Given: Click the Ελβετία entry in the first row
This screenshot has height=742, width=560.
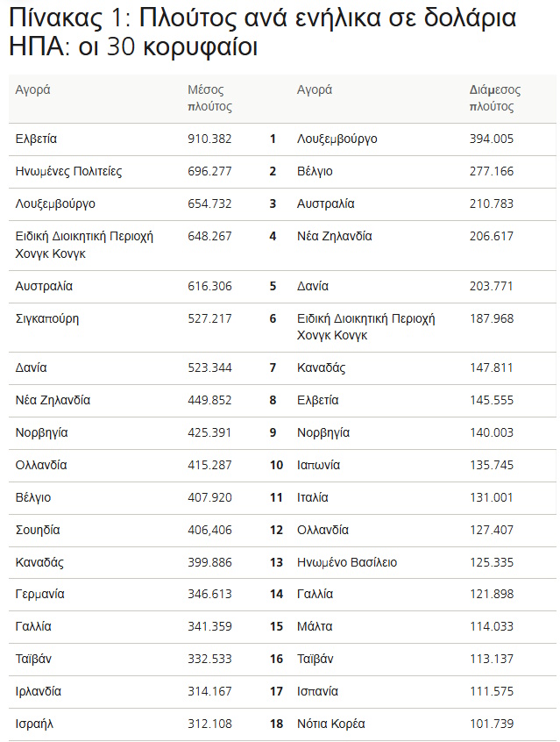Looking at the screenshot, I should (x=36, y=139).
